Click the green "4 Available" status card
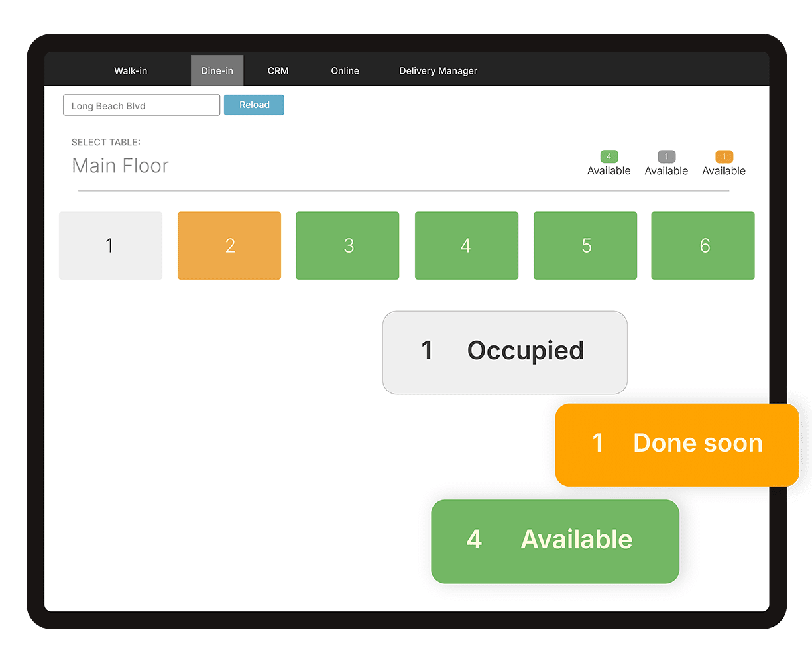This screenshot has height=663, width=812. point(555,541)
